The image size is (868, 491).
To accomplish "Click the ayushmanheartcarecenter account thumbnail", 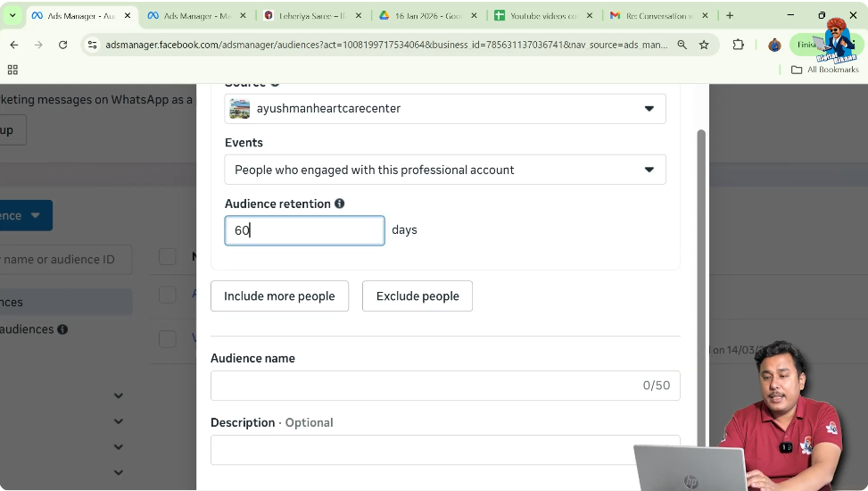I will point(240,109).
